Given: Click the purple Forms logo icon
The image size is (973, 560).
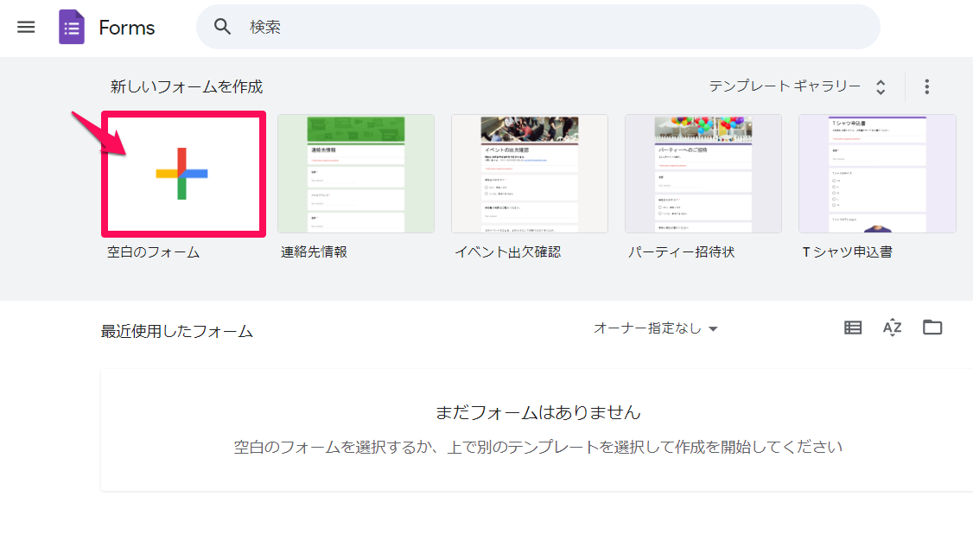Looking at the screenshot, I should [72, 28].
